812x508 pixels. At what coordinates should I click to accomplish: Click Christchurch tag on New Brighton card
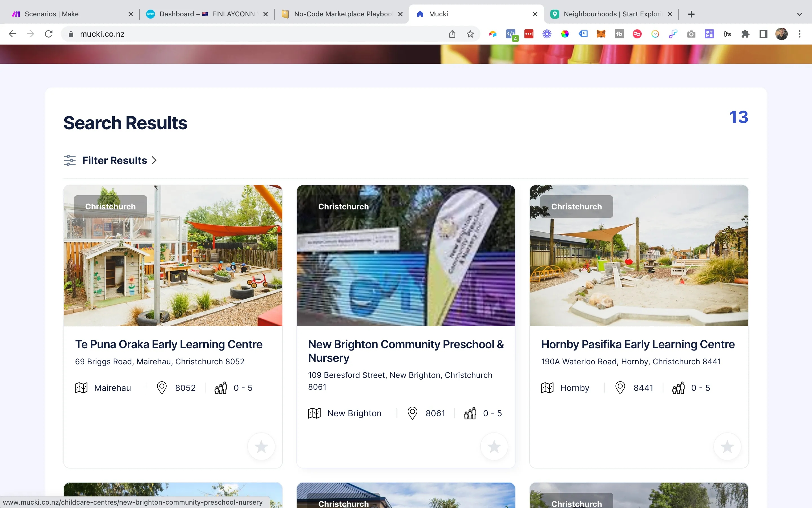343,206
